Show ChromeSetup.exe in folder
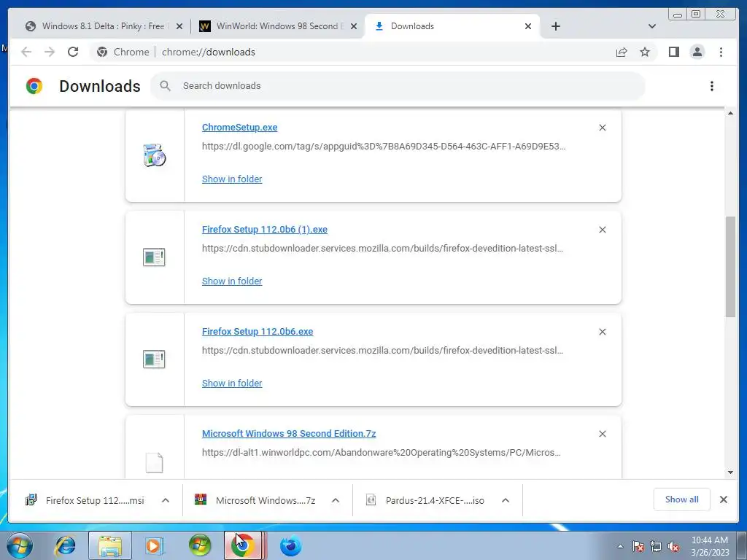 coord(232,179)
